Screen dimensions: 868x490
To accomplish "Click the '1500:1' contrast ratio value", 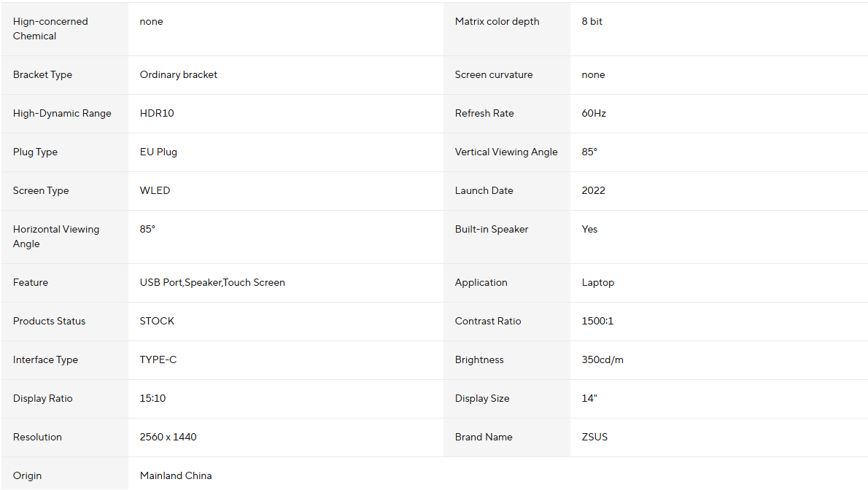I will [597, 321].
